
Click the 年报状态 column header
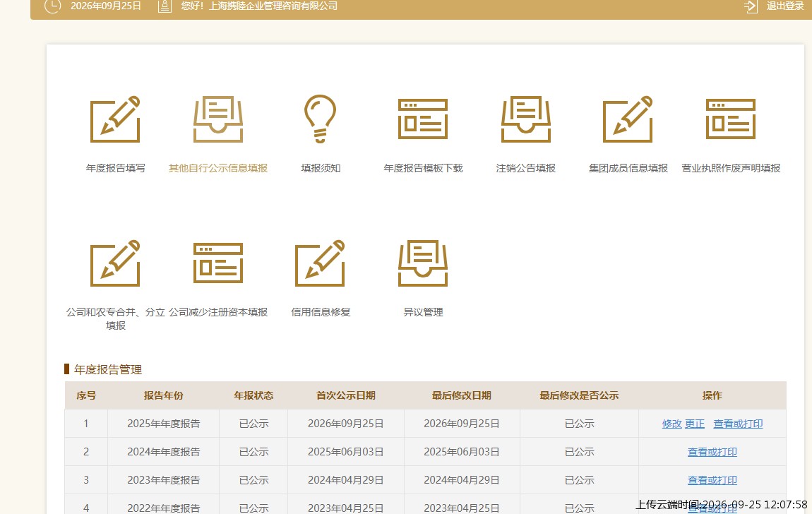253,395
